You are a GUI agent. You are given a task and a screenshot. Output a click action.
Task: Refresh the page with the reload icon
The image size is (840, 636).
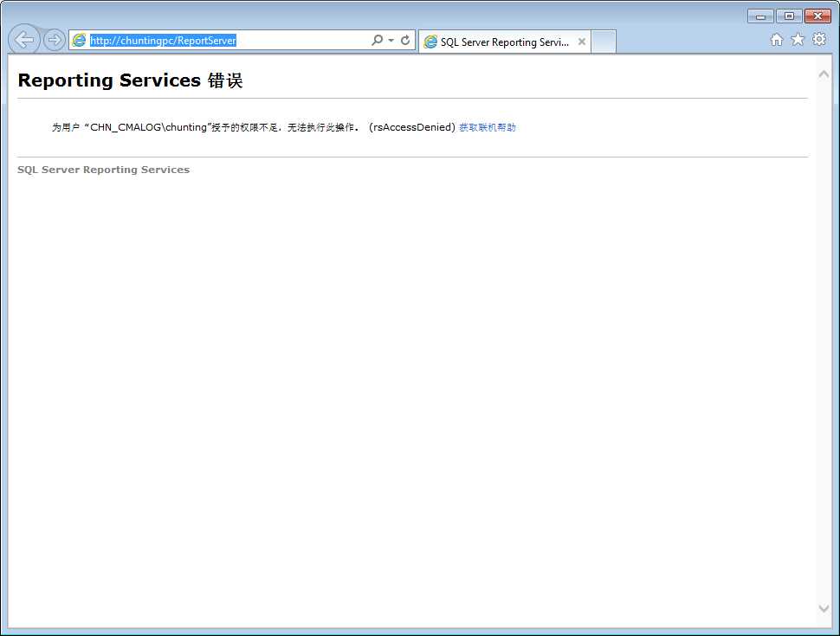tap(405, 40)
